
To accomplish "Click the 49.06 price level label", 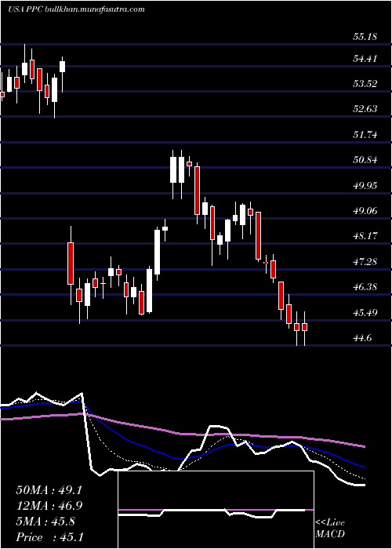I will (x=365, y=211).
